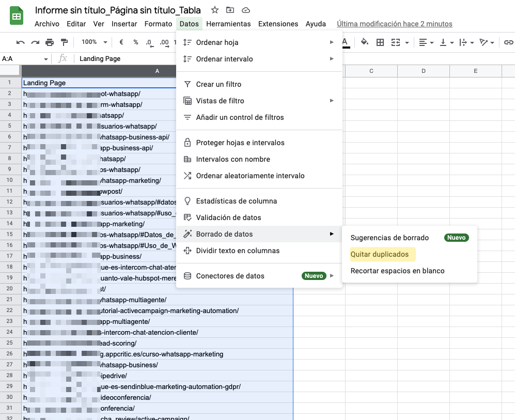Image resolution: width=515 pixels, height=420 pixels.
Task: Select the paint format roller icon
Action: point(64,42)
